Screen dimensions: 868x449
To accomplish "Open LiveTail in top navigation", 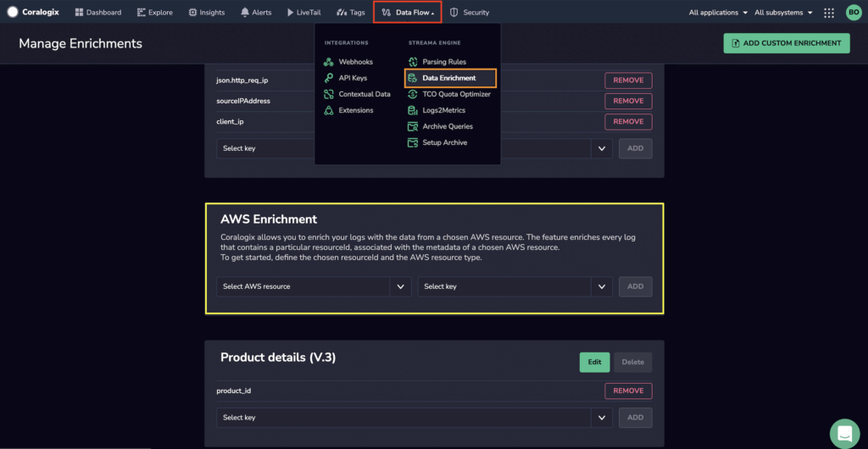I will pyautogui.click(x=303, y=12).
